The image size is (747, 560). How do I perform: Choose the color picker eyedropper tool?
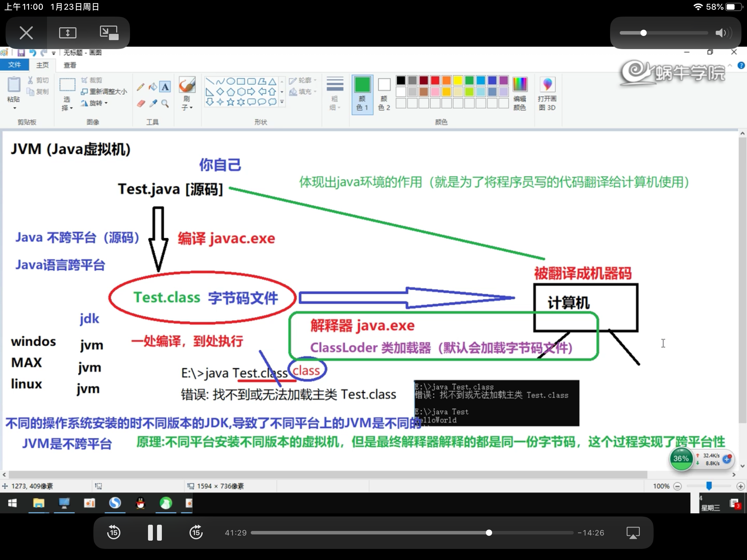(153, 103)
